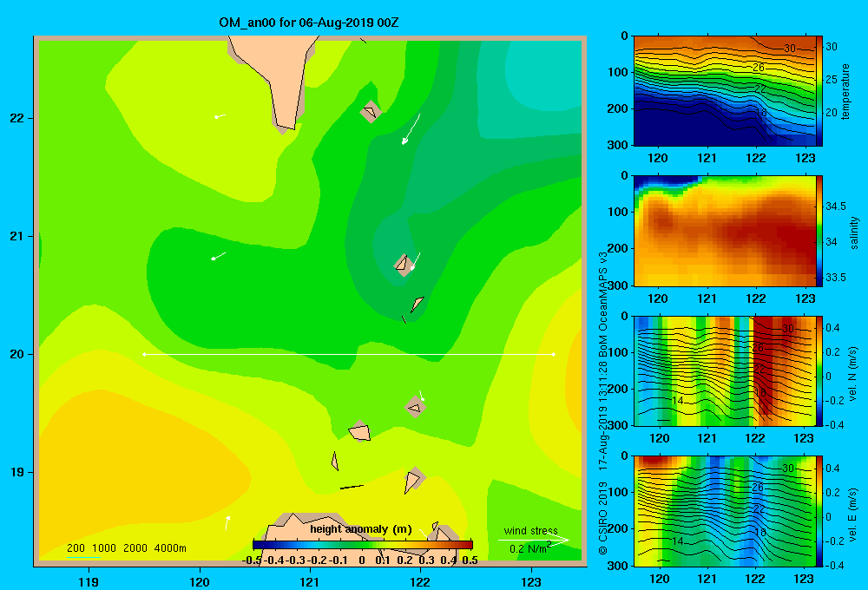Viewport: 868px width, 590px height.
Task: Click the plot title OM_an00 for 06-Aug-2019 00Z
Action: (308, 23)
